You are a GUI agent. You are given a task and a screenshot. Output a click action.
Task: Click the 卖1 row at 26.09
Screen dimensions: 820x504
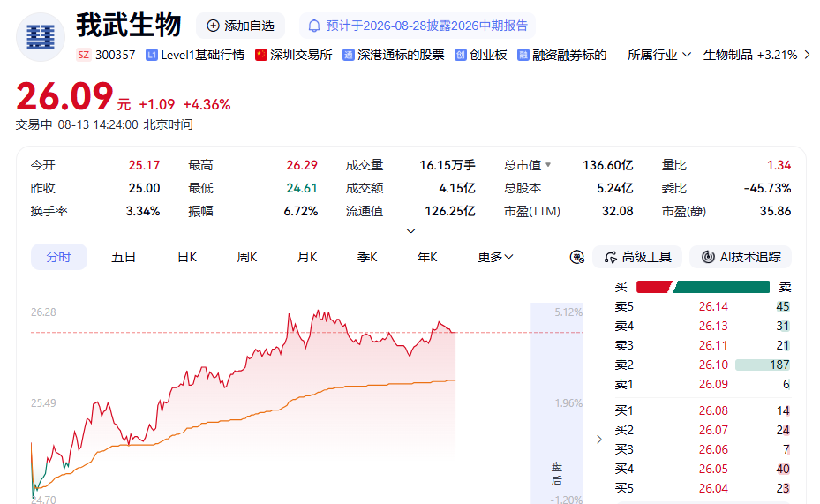pos(703,384)
